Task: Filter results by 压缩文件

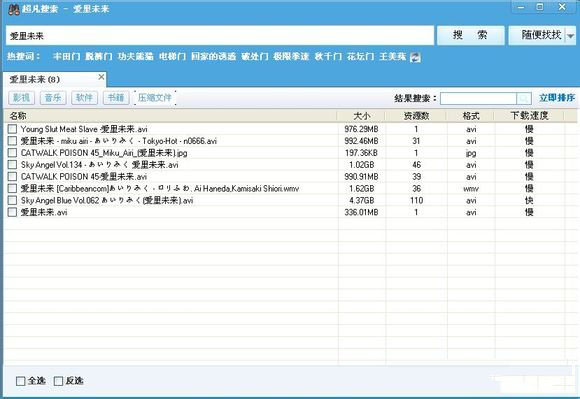Action: click(x=155, y=98)
